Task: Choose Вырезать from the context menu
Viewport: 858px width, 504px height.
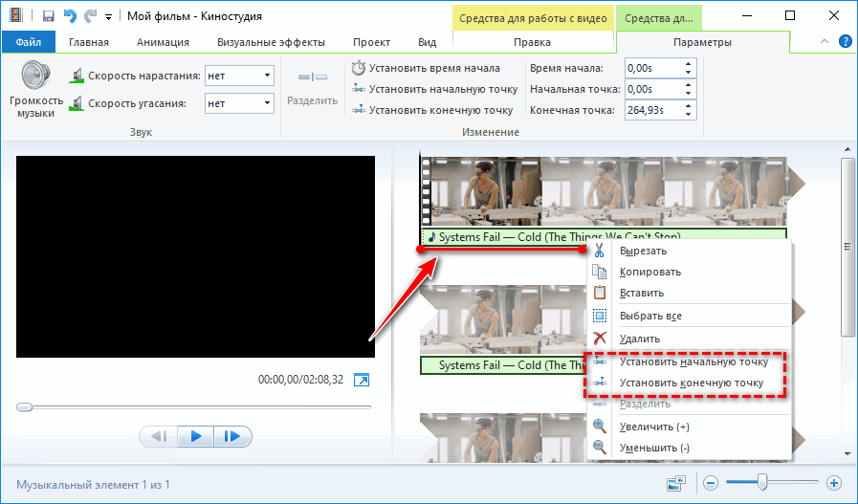Action: 643,251
